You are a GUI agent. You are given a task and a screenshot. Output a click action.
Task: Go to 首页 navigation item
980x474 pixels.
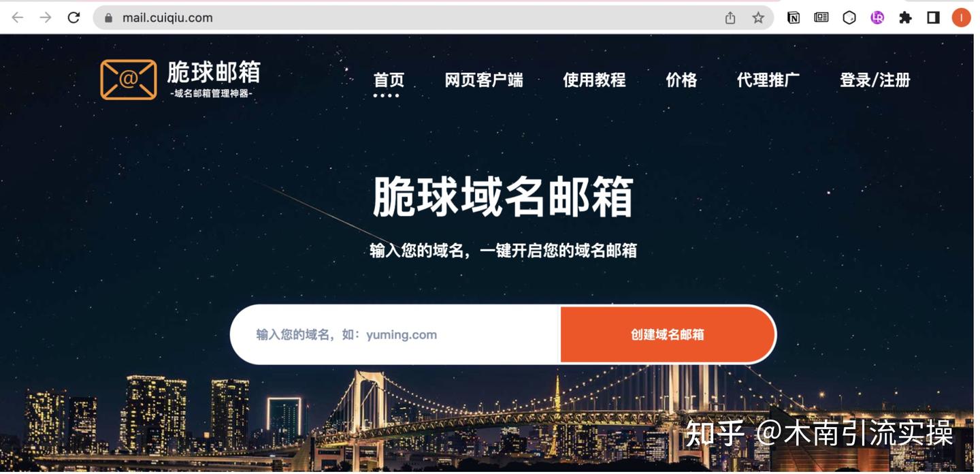389,80
